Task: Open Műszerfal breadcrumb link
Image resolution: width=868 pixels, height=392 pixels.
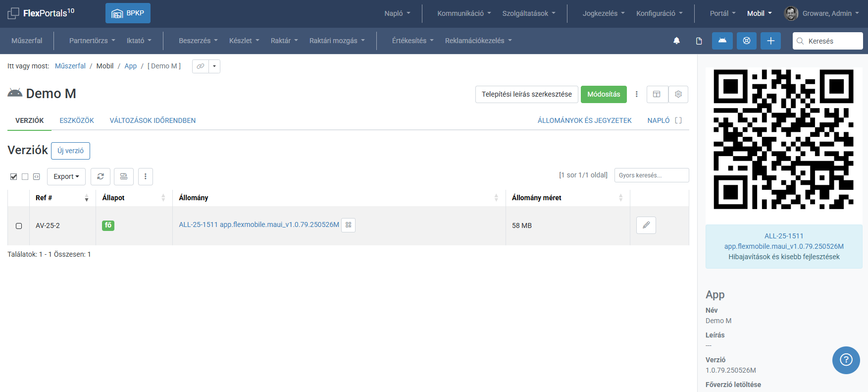Action: click(70, 66)
